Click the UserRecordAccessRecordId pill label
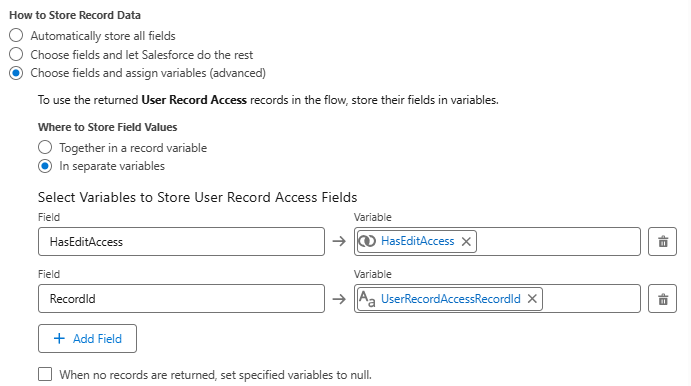The width and height of the screenshot is (691, 386). click(x=450, y=299)
